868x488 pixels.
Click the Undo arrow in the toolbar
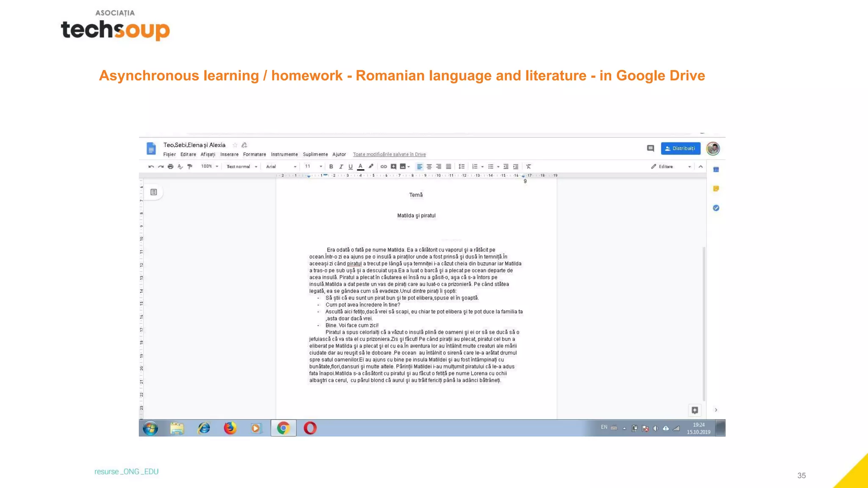(x=151, y=167)
